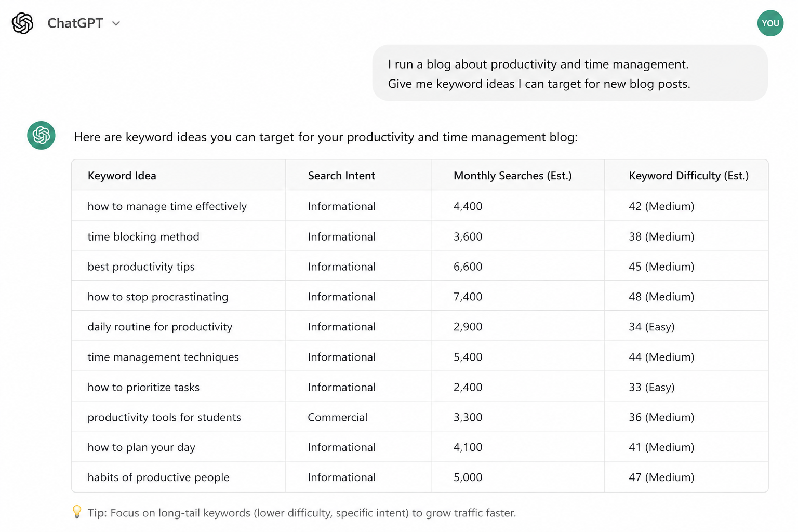The width and height of the screenshot is (798, 532).
Task: Click the lightbulb tip icon
Action: click(77, 512)
